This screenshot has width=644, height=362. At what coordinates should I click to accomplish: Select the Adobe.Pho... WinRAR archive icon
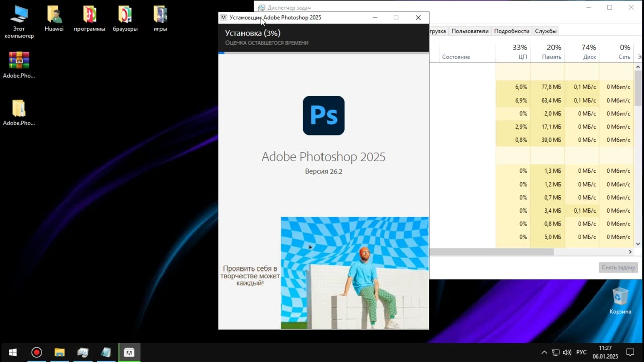(19, 65)
